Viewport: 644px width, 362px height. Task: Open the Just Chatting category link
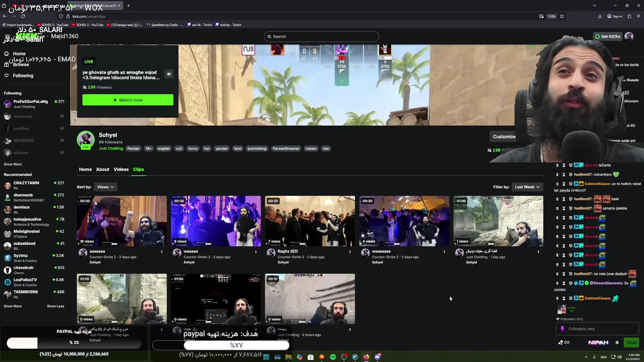pos(111,148)
